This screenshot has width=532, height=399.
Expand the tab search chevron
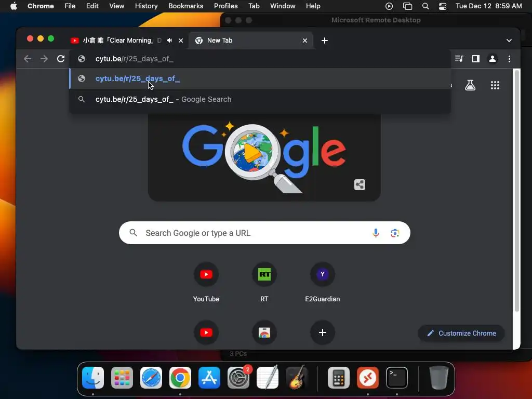pos(509,41)
